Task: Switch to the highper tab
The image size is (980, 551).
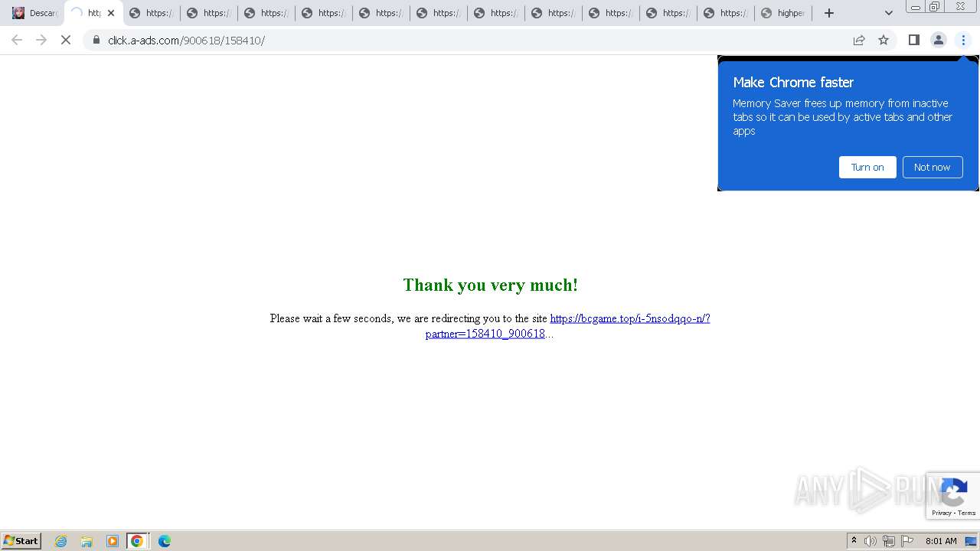Action: tap(783, 13)
